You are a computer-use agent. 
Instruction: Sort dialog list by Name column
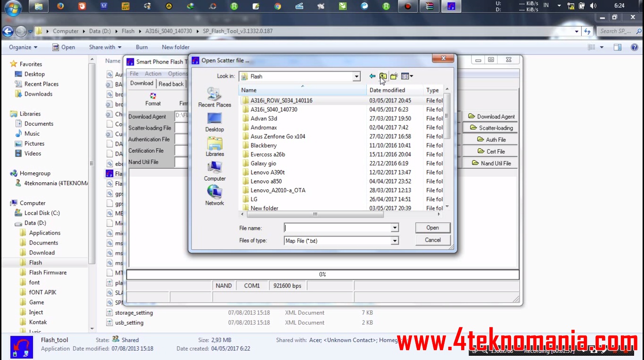tap(303, 90)
